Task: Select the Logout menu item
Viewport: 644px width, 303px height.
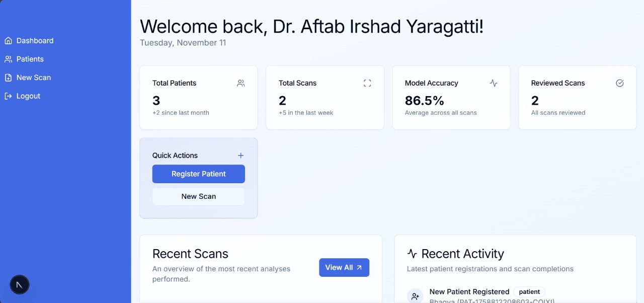Action: click(x=28, y=96)
